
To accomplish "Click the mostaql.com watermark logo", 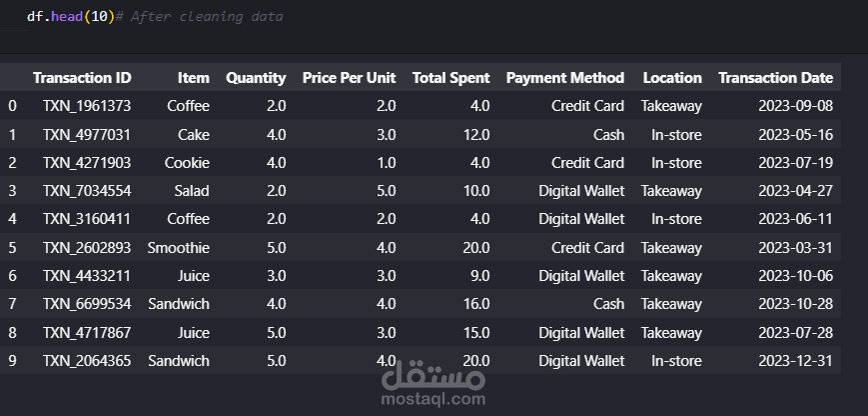I will click(x=434, y=385).
